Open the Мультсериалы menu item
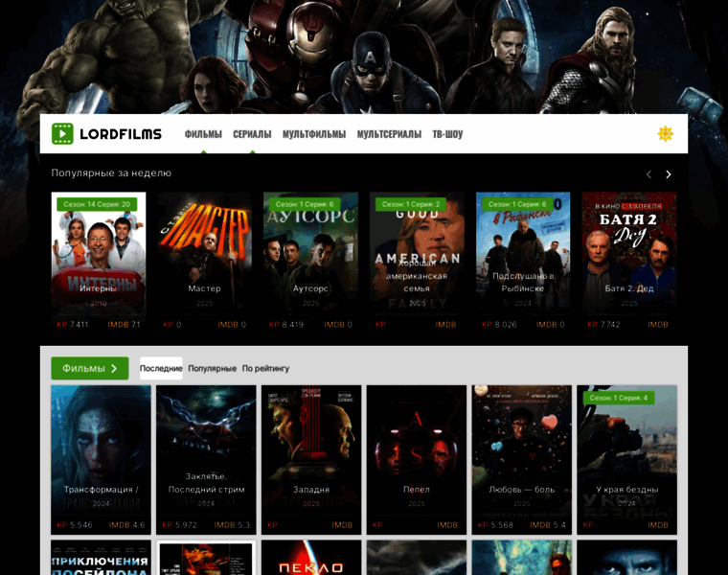 (x=389, y=134)
